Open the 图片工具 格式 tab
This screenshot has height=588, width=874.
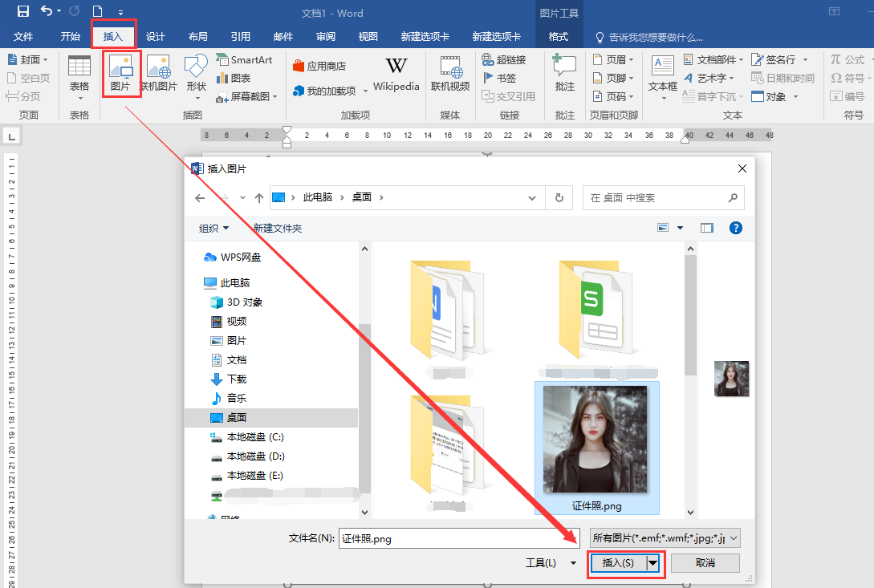559,35
